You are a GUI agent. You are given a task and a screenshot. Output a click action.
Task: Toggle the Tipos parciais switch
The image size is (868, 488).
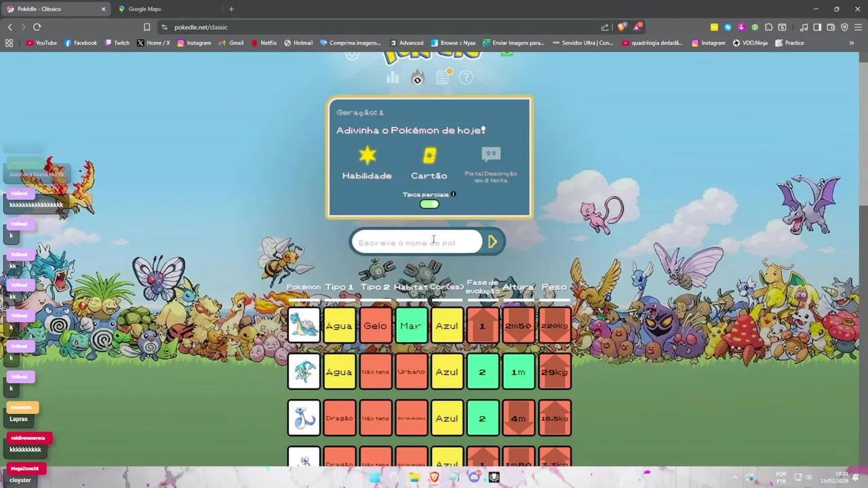pos(429,204)
